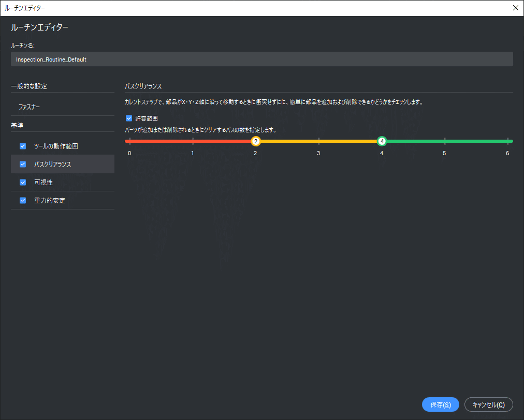Select the yellow slider handle showing 2
The width and height of the screenshot is (524, 420).
click(x=255, y=140)
